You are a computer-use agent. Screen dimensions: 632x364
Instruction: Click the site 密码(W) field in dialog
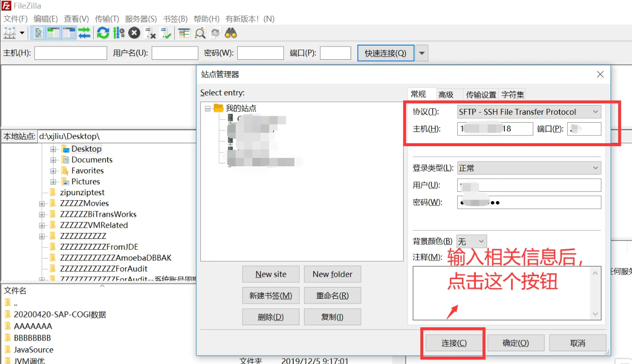pos(529,203)
